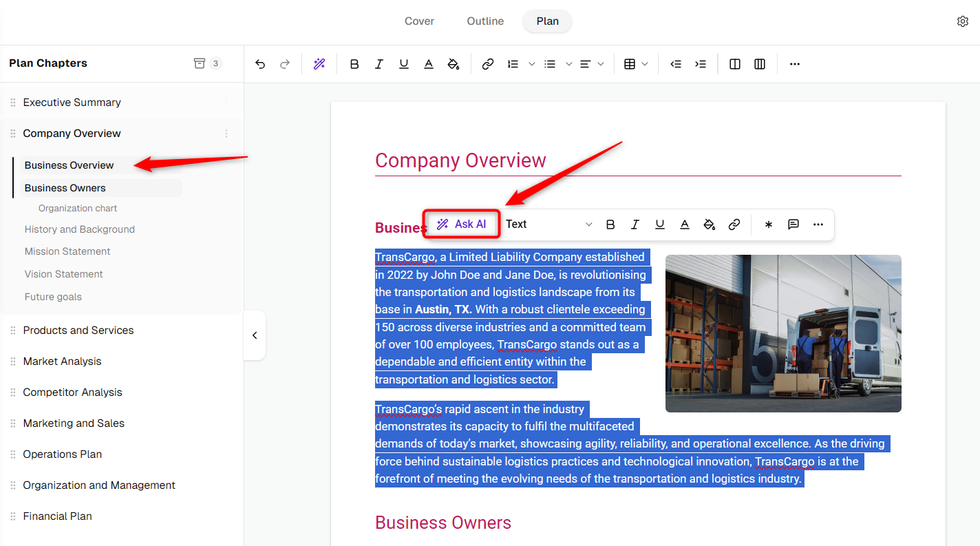
Task: Open the Text style dropdown
Action: [x=548, y=224]
